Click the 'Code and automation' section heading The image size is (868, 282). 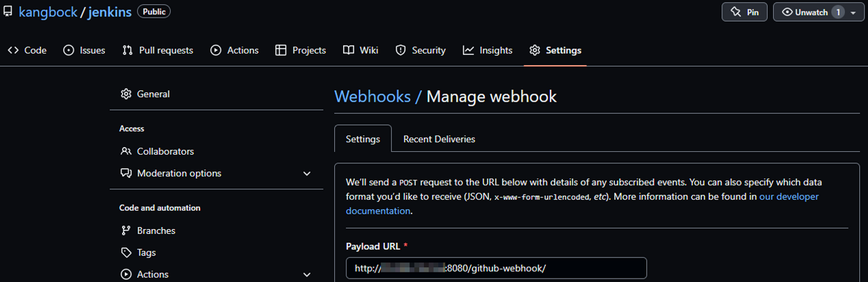(x=160, y=208)
